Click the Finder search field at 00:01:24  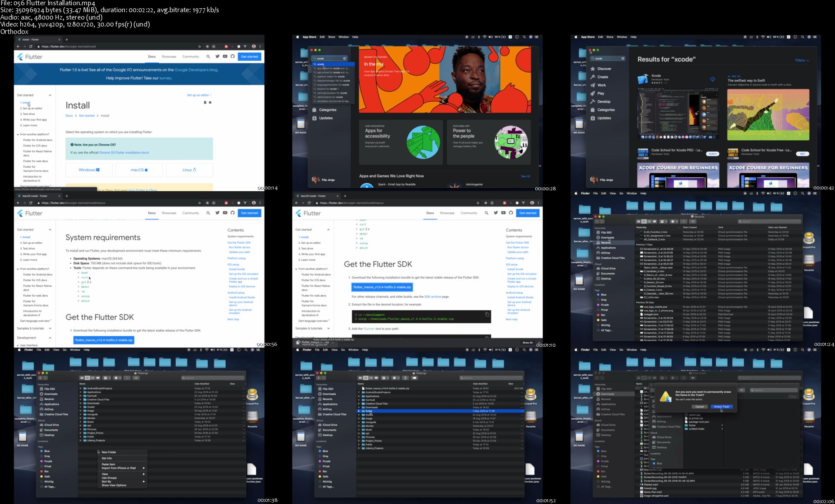tap(770, 222)
